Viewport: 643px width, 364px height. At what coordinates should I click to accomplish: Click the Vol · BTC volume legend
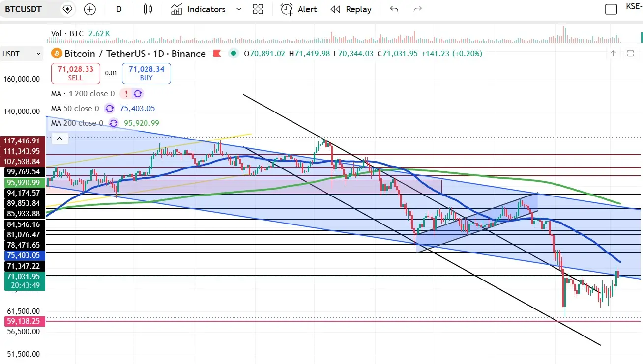(67, 34)
